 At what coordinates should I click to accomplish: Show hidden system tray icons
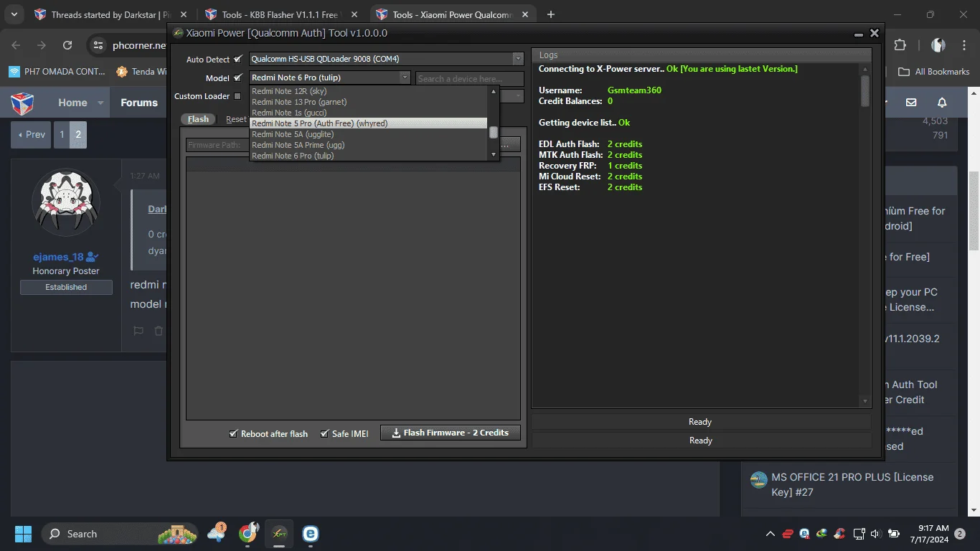tap(771, 534)
